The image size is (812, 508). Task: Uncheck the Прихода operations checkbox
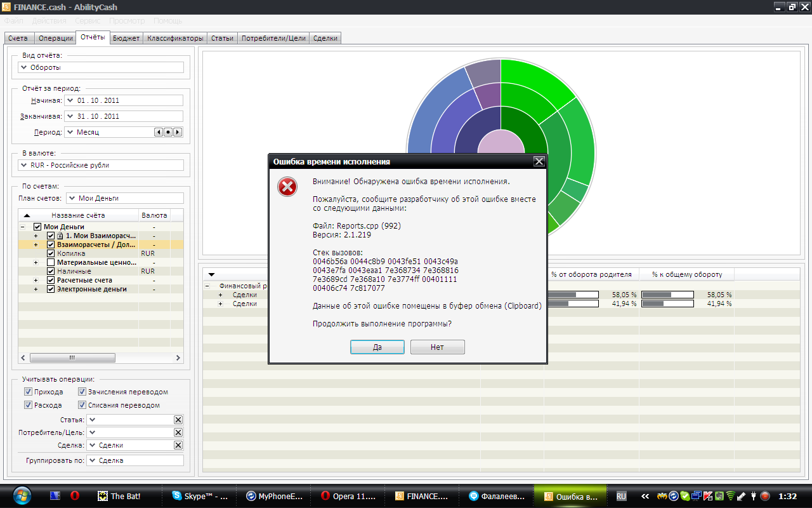(28, 392)
